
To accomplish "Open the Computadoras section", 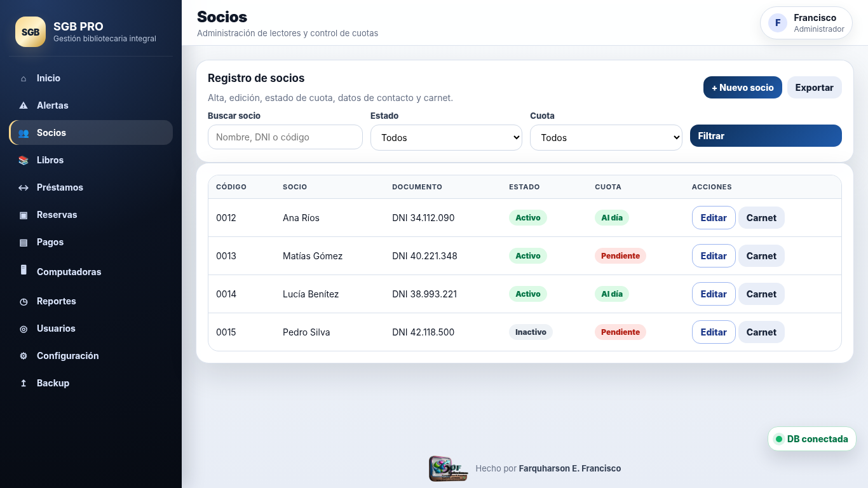I will tap(91, 271).
